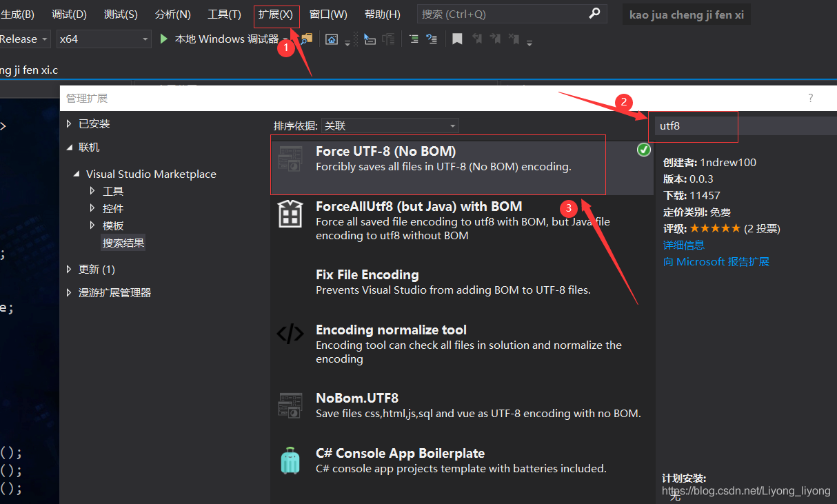Click the comment selection toolbar icon
The image size is (837, 504).
point(414,39)
